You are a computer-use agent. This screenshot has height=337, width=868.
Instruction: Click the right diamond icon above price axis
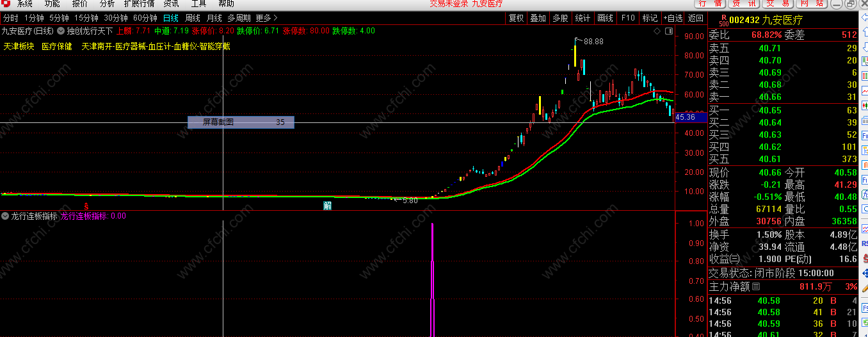coord(668,30)
